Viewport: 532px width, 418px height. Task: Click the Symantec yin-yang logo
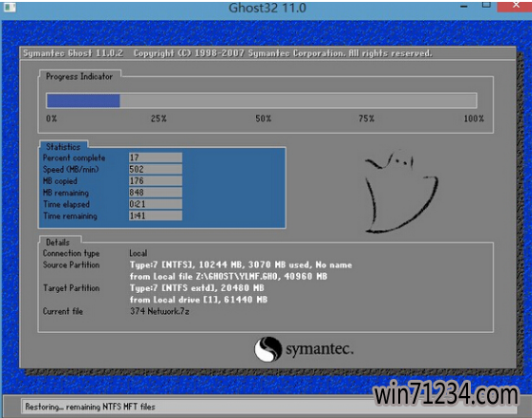[x=267, y=349]
